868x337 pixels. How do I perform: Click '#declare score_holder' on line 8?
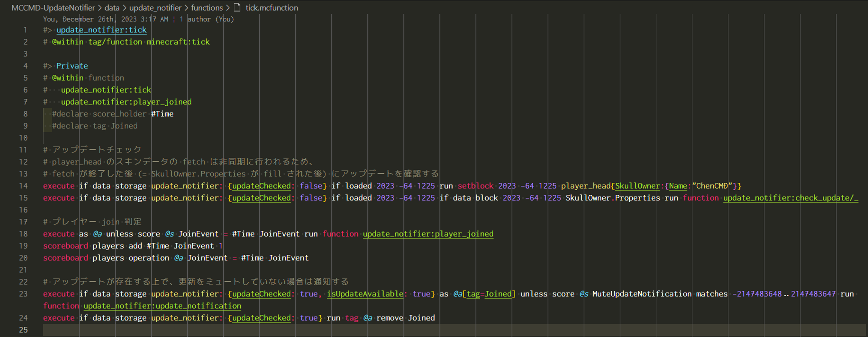click(x=99, y=114)
